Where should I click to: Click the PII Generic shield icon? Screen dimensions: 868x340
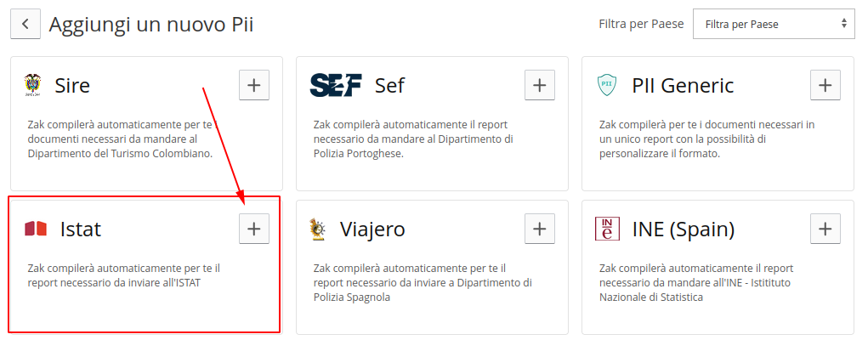(607, 85)
